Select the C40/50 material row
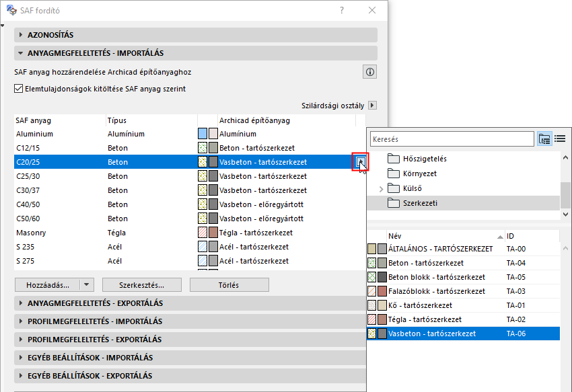Image resolution: width=572 pixels, height=392 pixels. [190, 204]
